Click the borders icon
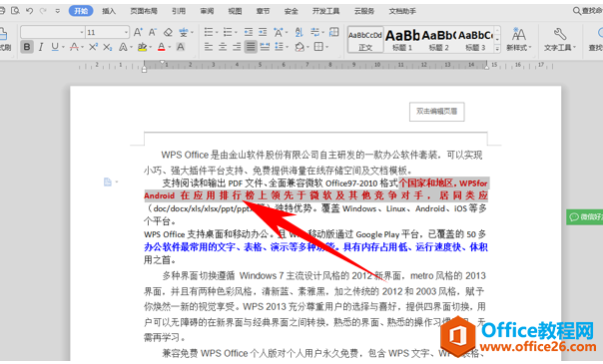603x364 pixels. pos(318,47)
